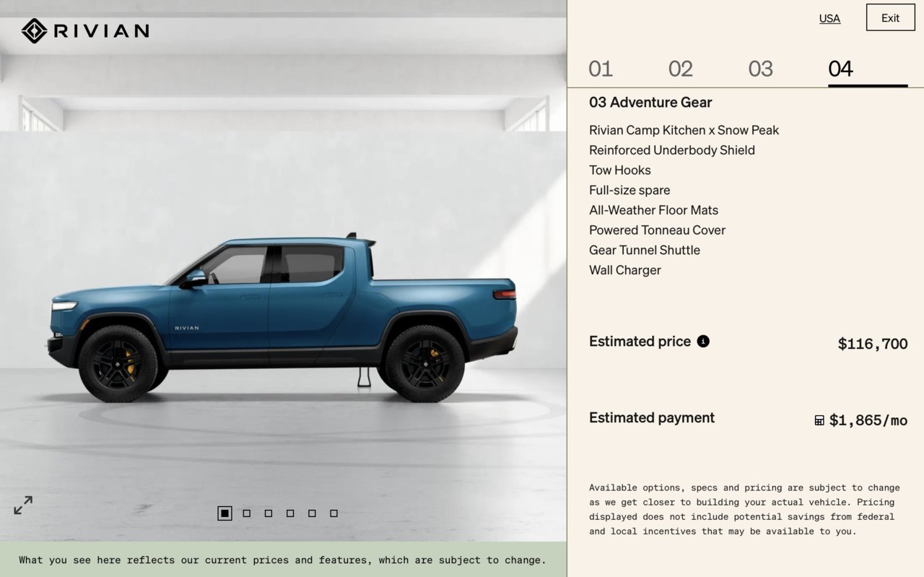The image size is (924, 577).
Task: Click the Available options pricing disclaimer paragraph
Action: [744, 509]
